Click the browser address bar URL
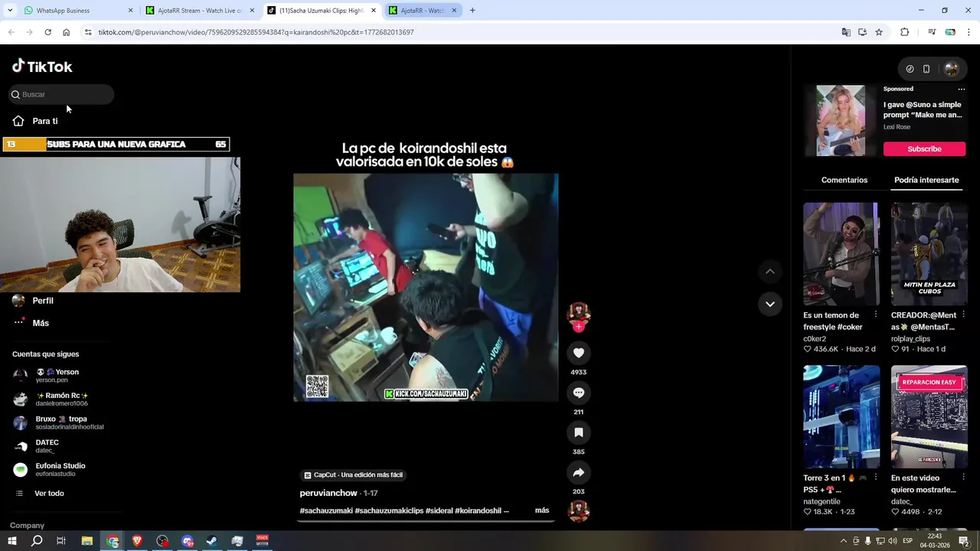This screenshot has width=980, height=551. pyautogui.click(x=256, y=32)
